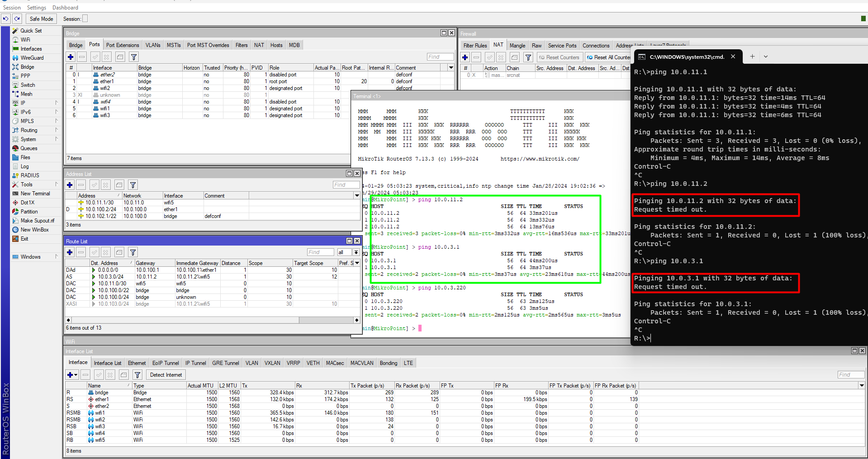Open RADIUS in the sidebar
This screenshot has width=868, height=459.
click(x=30, y=175)
